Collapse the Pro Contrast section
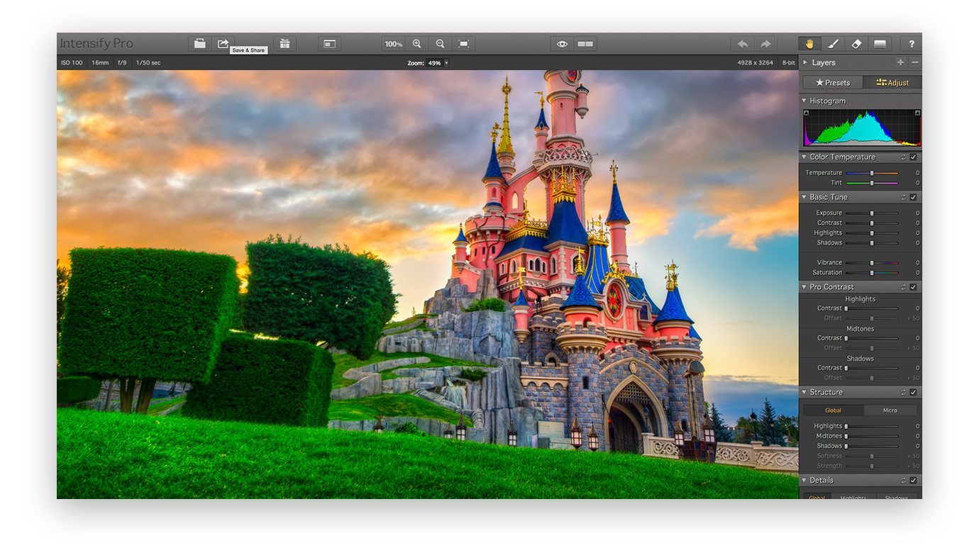The image size is (979, 560). click(x=804, y=287)
